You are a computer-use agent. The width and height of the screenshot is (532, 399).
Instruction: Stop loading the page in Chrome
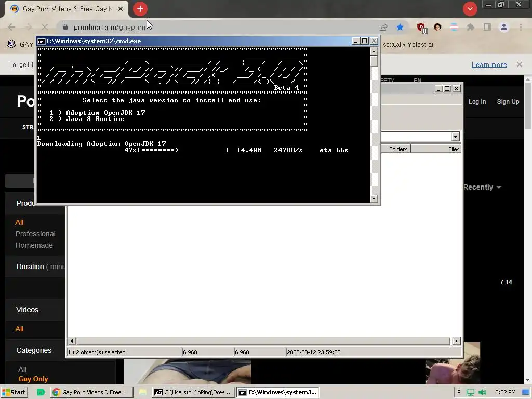45,27
